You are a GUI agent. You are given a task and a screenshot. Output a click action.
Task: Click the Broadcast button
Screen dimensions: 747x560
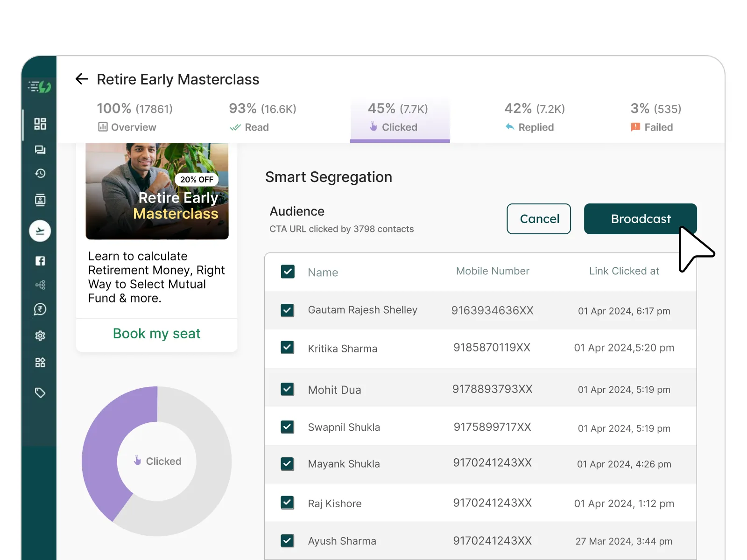pyautogui.click(x=640, y=219)
